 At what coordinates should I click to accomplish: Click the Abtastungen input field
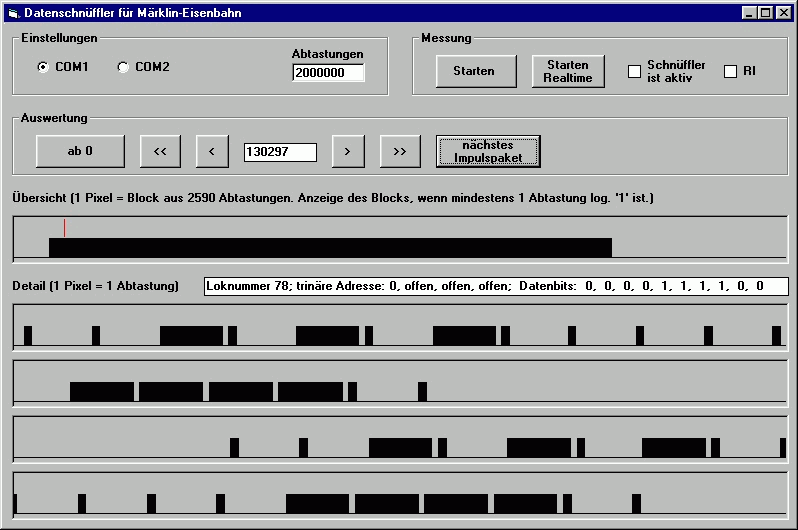[328, 73]
